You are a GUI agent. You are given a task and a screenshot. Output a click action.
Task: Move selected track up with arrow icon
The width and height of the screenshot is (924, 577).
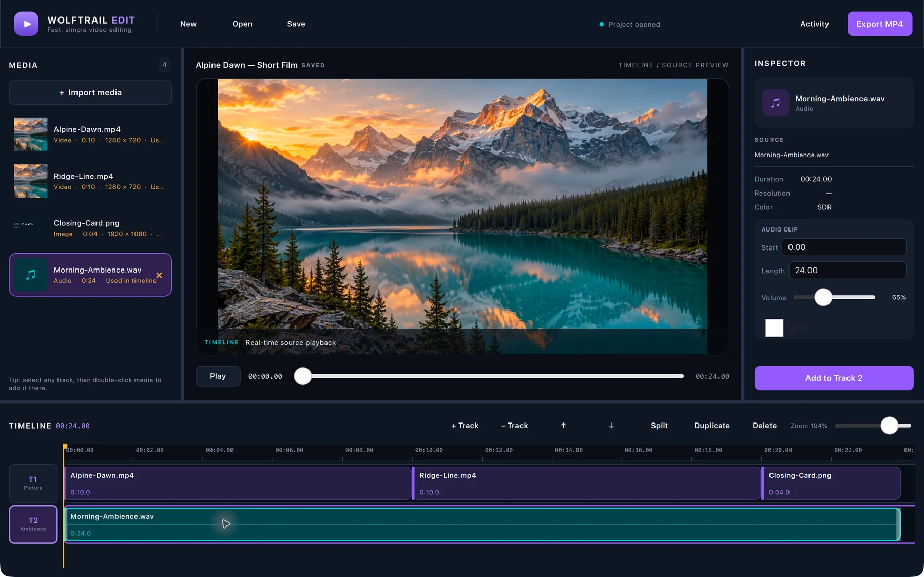click(x=563, y=426)
